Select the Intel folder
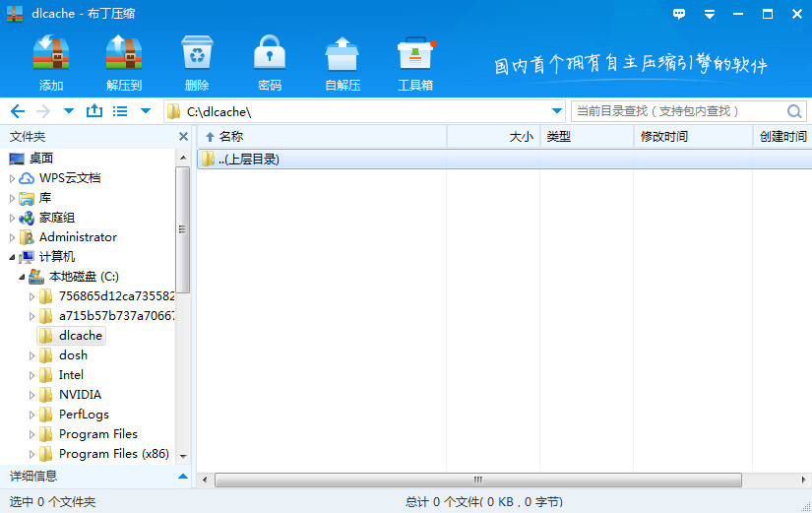Image resolution: width=812 pixels, height=513 pixels. point(71,375)
